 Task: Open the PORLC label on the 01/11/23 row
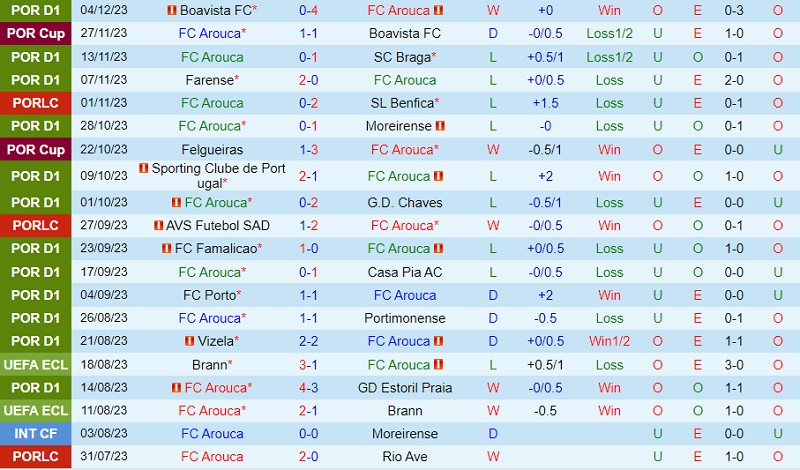pos(36,103)
